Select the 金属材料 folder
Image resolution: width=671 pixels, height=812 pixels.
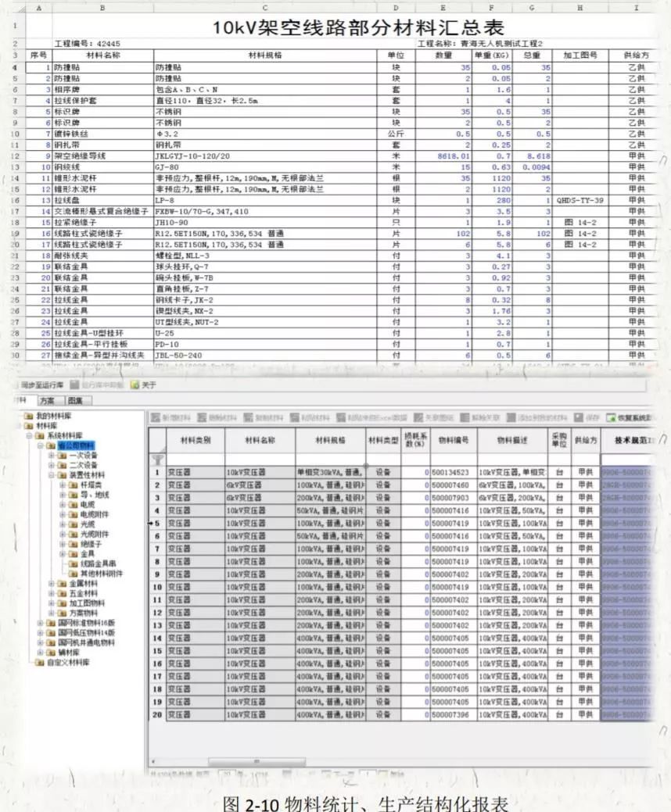pyautogui.click(x=77, y=584)
